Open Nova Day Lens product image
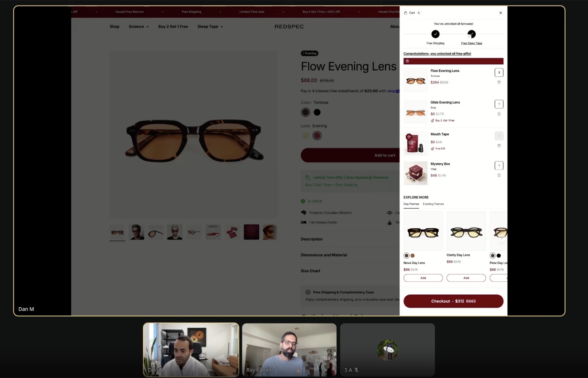This screenshot has height=378, width=588. 423,231
